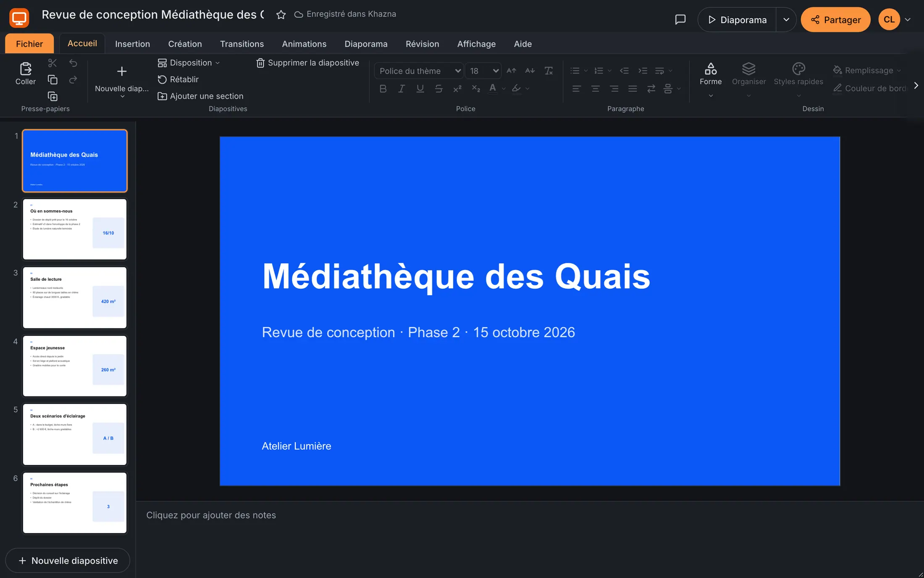Screen dimensions: 924x578
Task: Click the Redo arrow icon
Action: point(73,80)
